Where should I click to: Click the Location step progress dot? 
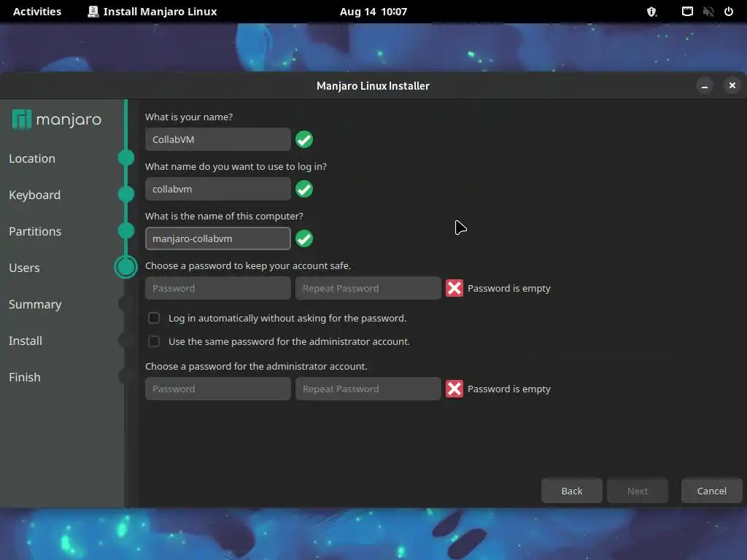(x=125, y=157)
